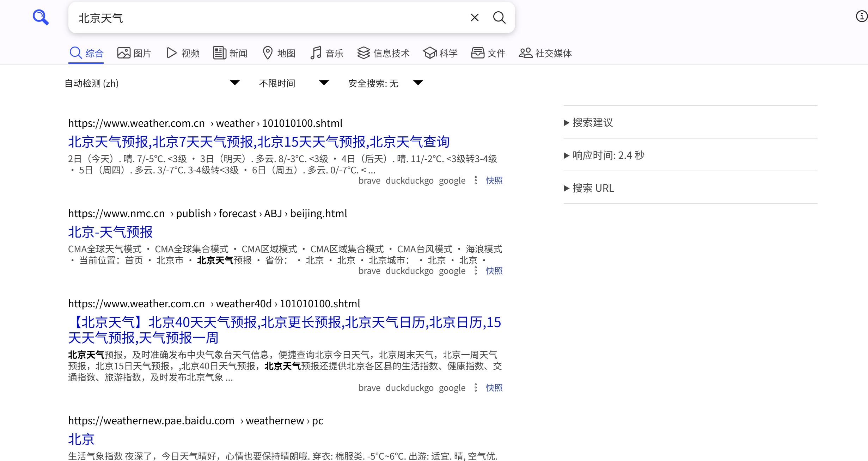Screen dimensions: 868x461
Task: Clear the search query with X
Action: click(475, 18)
